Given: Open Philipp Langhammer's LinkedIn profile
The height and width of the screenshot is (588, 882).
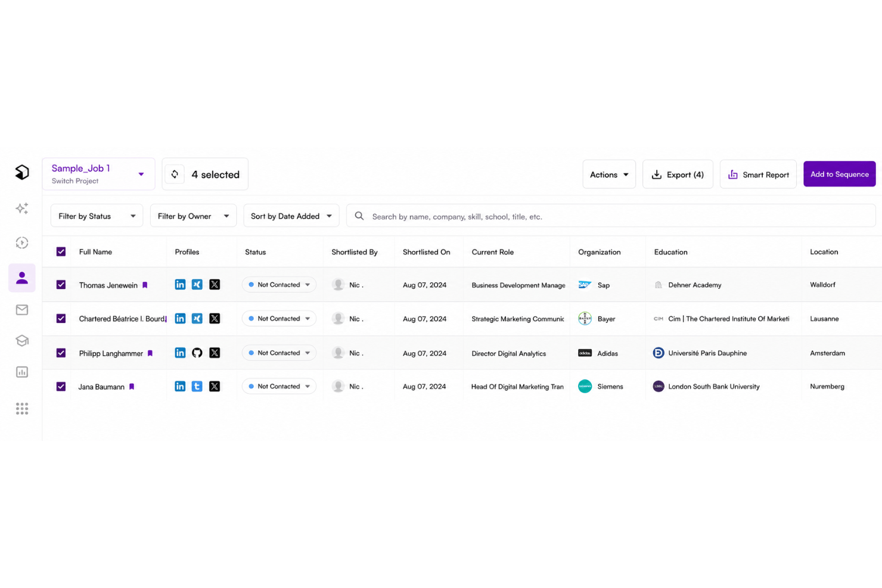Looking at the screenshot, I should tap(180, 353).
